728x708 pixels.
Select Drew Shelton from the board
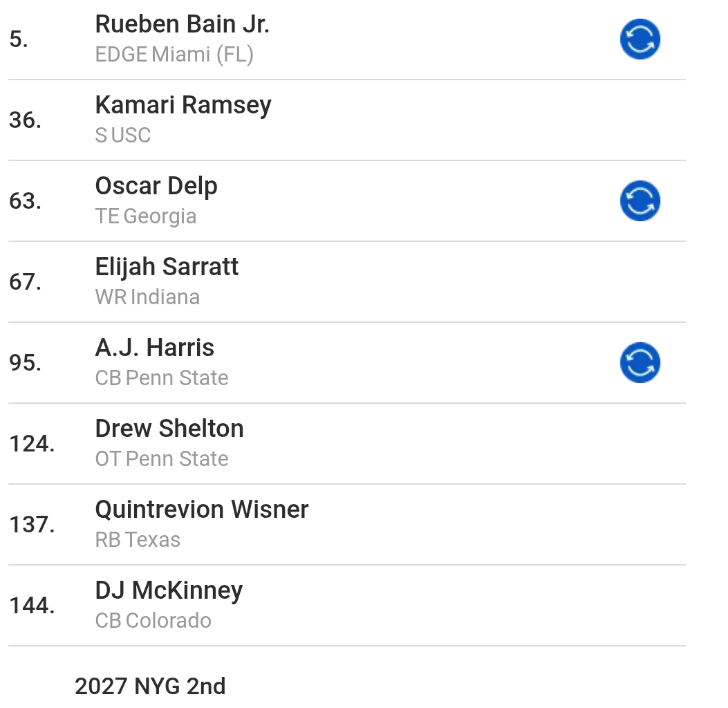[169, 428]
